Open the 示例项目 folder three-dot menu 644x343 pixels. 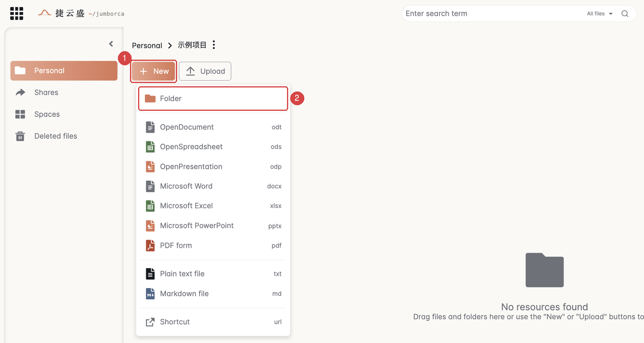pyautogui.click(x=214, y=45)
